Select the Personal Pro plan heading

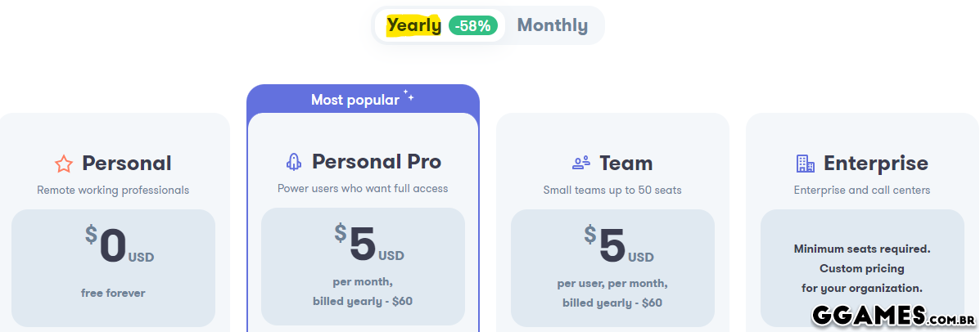pos(377,162)
